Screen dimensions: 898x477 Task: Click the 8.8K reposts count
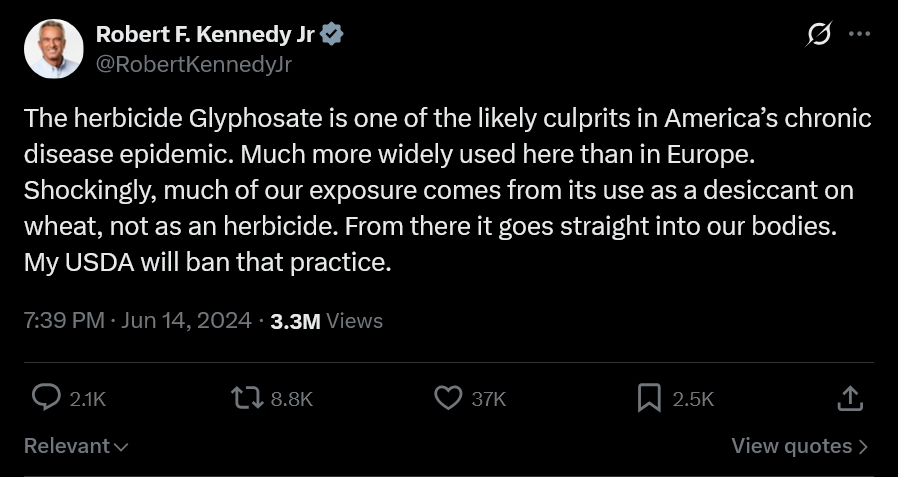[292, 399]
